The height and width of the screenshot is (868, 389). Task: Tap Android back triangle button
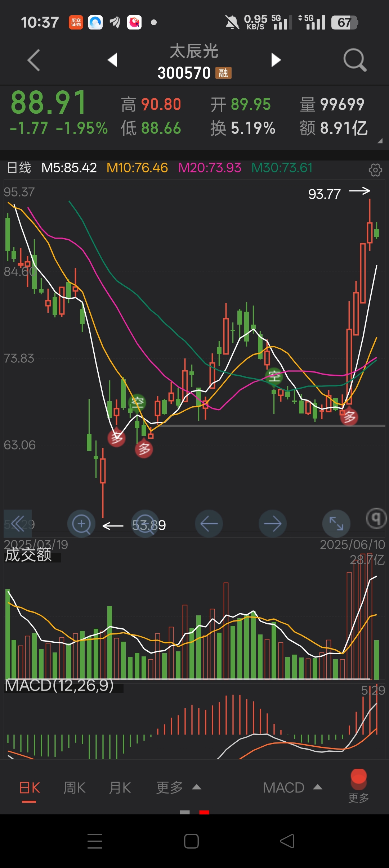(x=287, y=841)
